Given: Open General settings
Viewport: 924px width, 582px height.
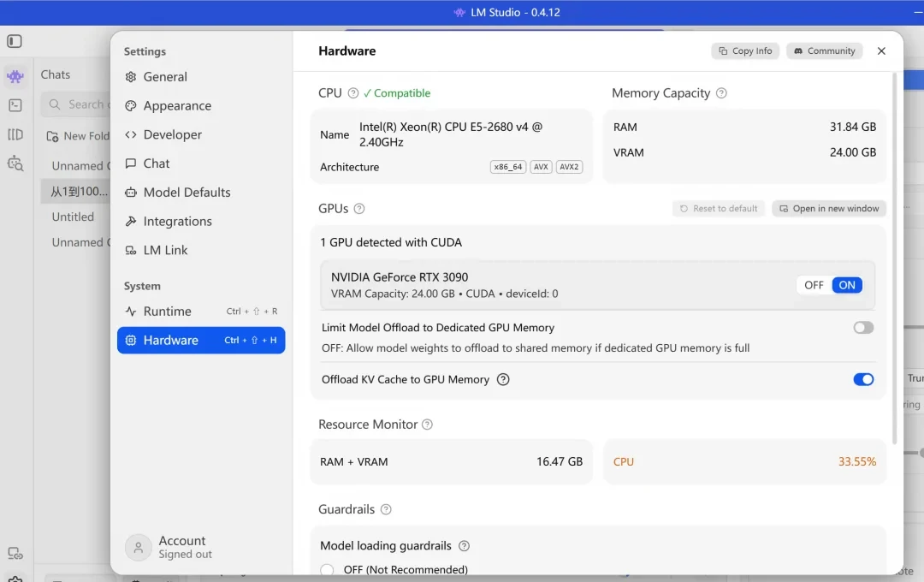Looking at the screenshot, I should click(201, 77).
